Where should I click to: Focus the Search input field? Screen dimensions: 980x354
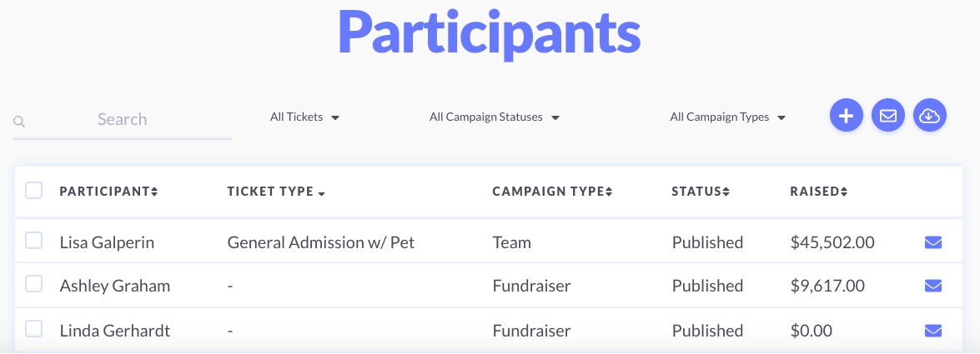123,119
